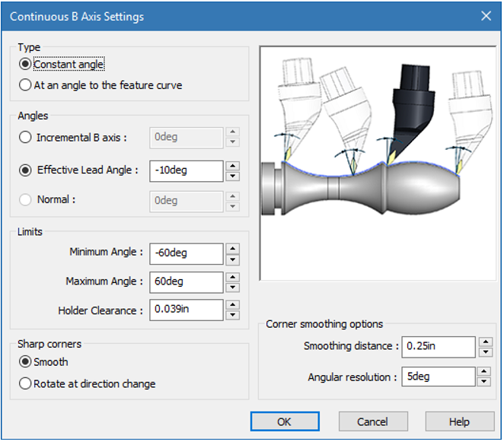The width and height of the screenshot is (504, 442).
Task: Click the Cancel button
Action: pyautogui.click(x=373, y=421)
